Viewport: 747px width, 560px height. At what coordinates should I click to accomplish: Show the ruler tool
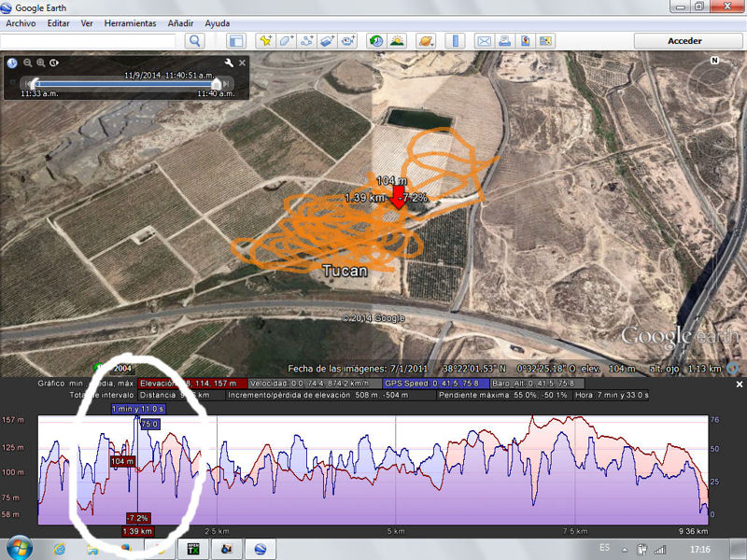click(455, 41)
